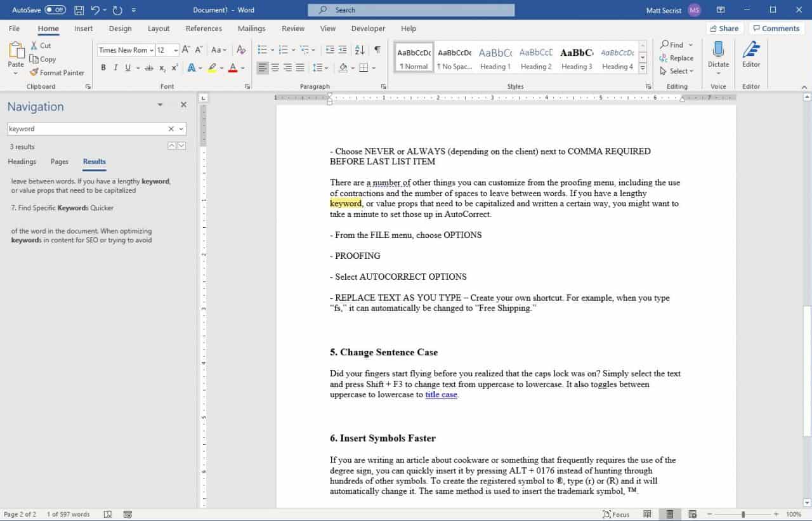812x521 pixels.
Task: Switch to the References ribbon tab
Action: [203, 28]
